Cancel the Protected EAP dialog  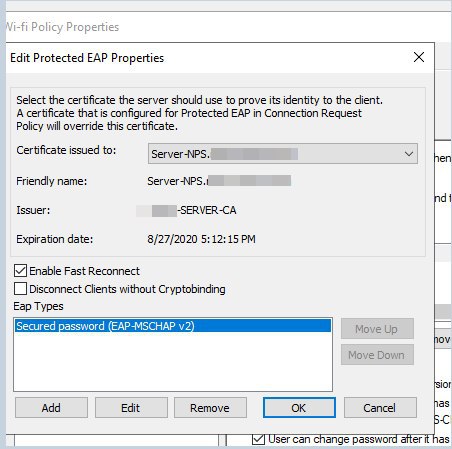[380, 408]
